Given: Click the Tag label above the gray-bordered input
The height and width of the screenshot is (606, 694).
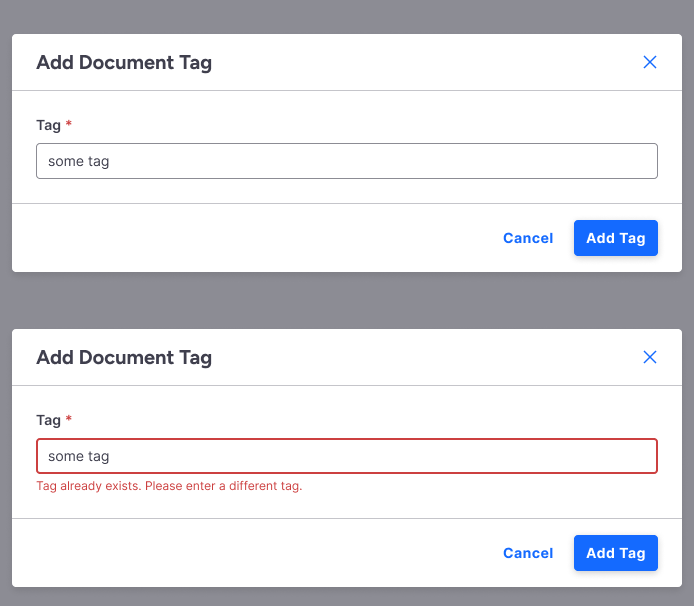Looking at the screenshot, I should coord(48,125).
